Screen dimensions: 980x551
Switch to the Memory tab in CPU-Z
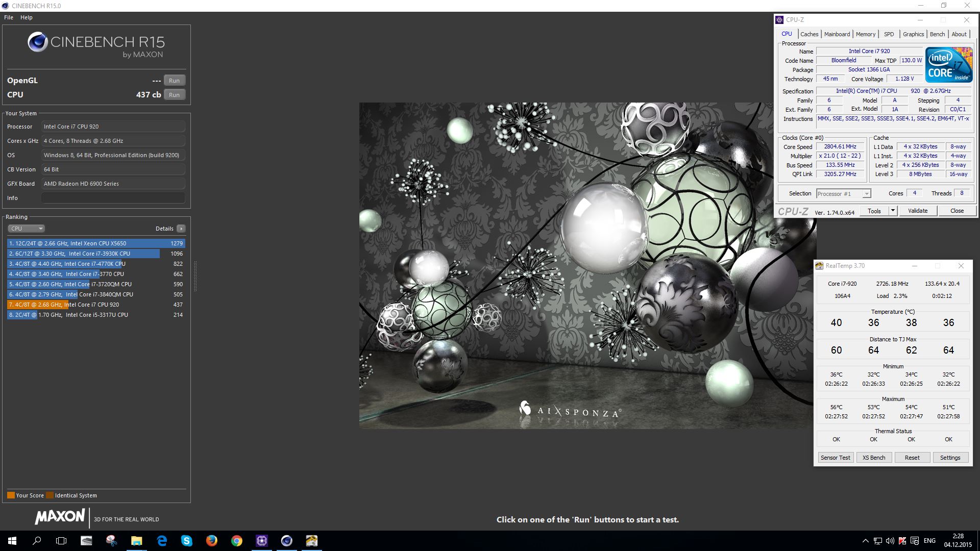[865, 34]
